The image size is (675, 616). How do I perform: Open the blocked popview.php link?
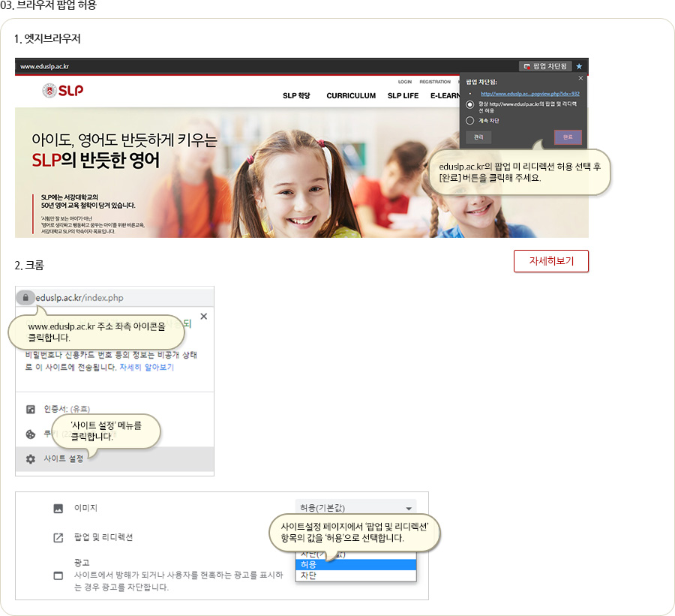530,94
